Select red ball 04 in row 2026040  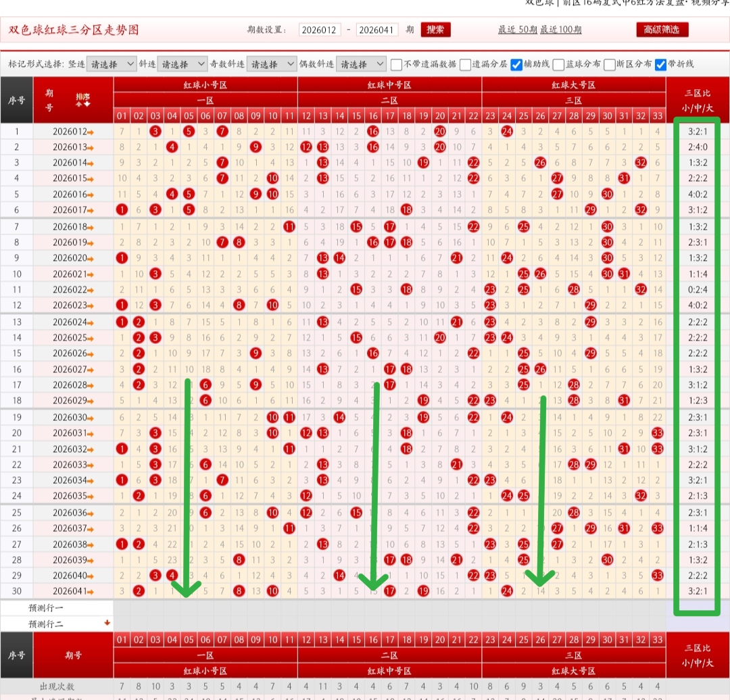coord(172,575)
